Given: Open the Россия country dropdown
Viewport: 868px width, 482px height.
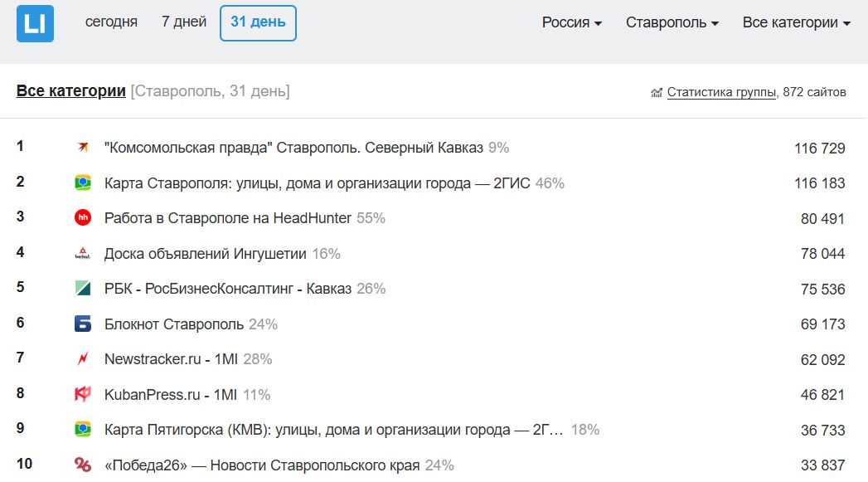Looking at the screenshot, I should [x=571, y=23].
